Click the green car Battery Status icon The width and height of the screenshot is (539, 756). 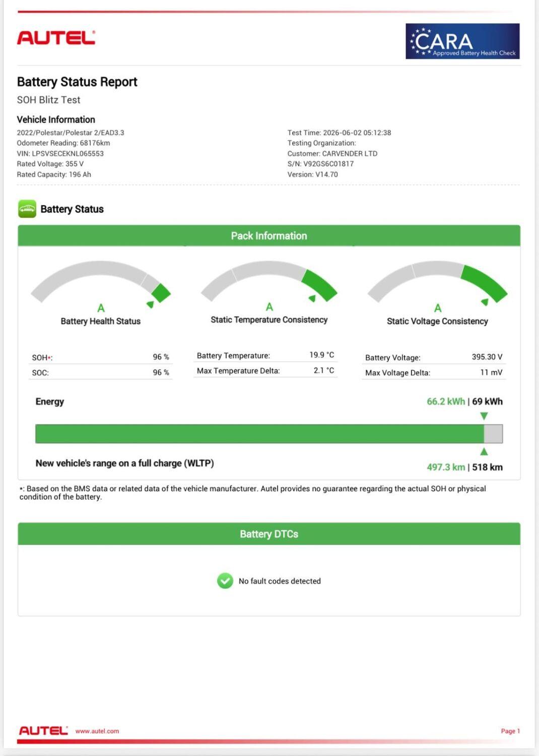click(27, 209)
